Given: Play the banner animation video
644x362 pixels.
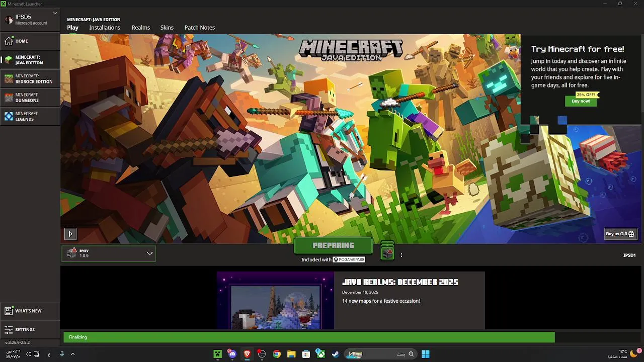Looking at the screenshot, I should (70, 234).
